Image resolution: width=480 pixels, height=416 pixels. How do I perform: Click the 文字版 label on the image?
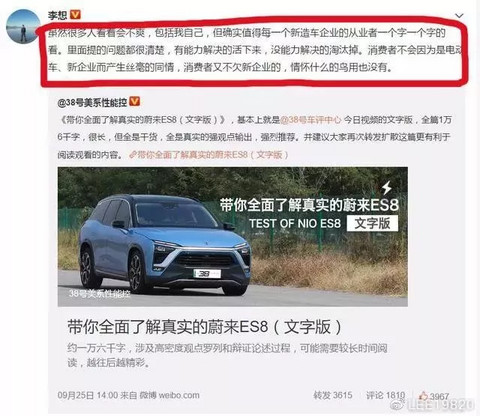pyautogui.click(x=372, y=223)
